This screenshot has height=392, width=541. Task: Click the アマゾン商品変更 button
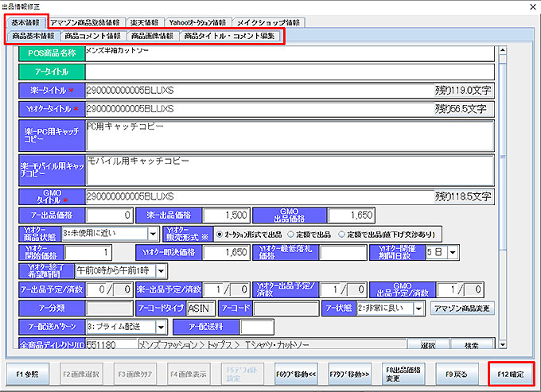[x=464, y=308]
